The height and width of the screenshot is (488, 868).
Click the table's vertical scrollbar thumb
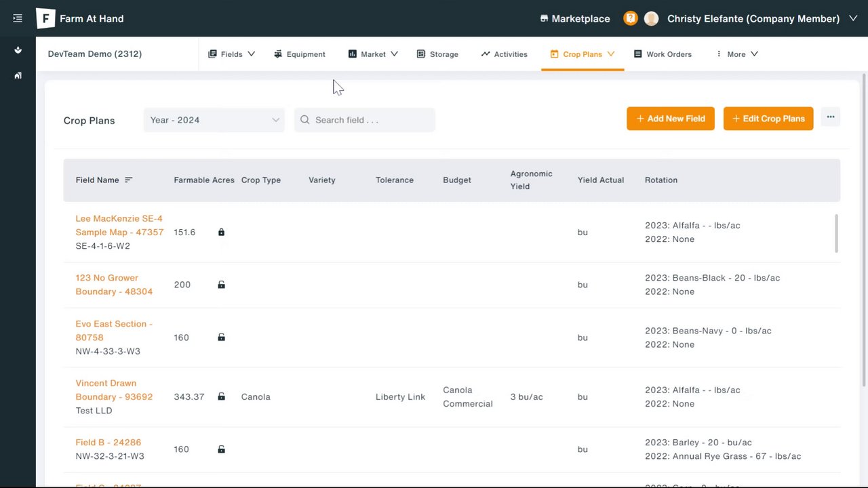(x=837, y=232)
